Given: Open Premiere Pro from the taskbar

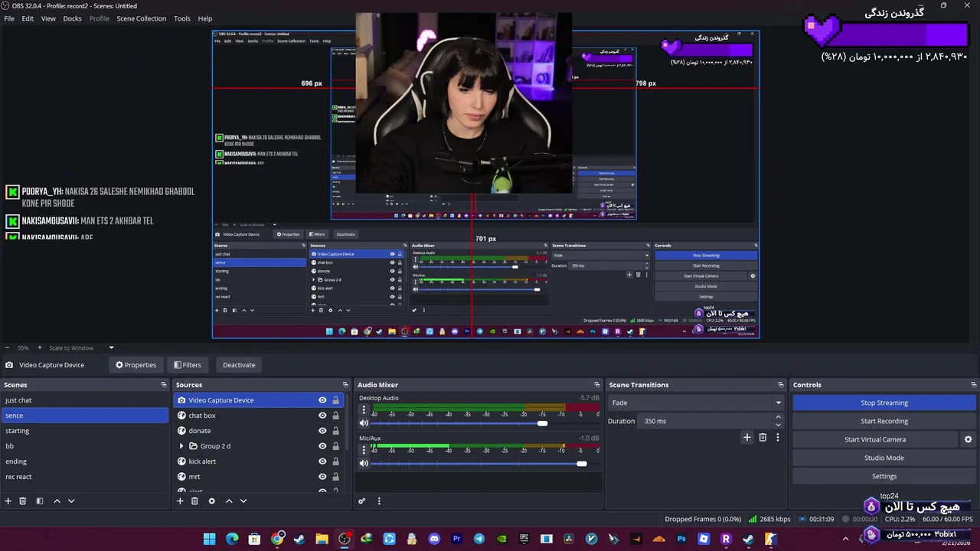Looking at the screenshot, I should [457, 539].
